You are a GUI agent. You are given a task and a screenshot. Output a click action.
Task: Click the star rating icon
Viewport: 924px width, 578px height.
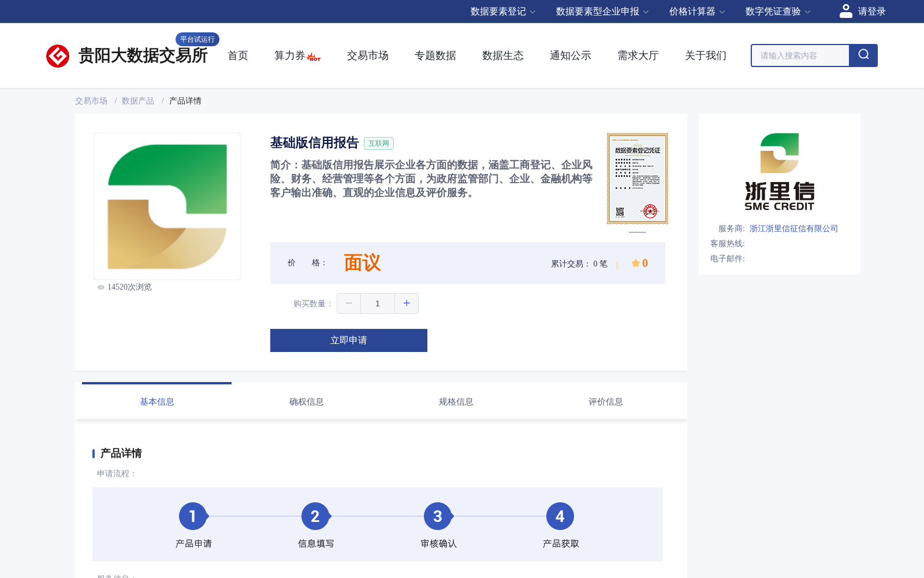[635, 263]
